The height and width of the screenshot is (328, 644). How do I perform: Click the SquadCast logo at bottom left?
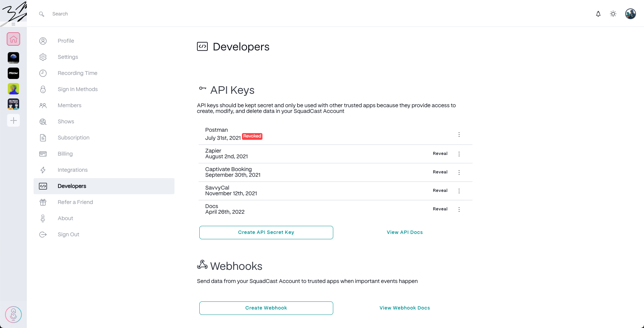pos(13,315)
